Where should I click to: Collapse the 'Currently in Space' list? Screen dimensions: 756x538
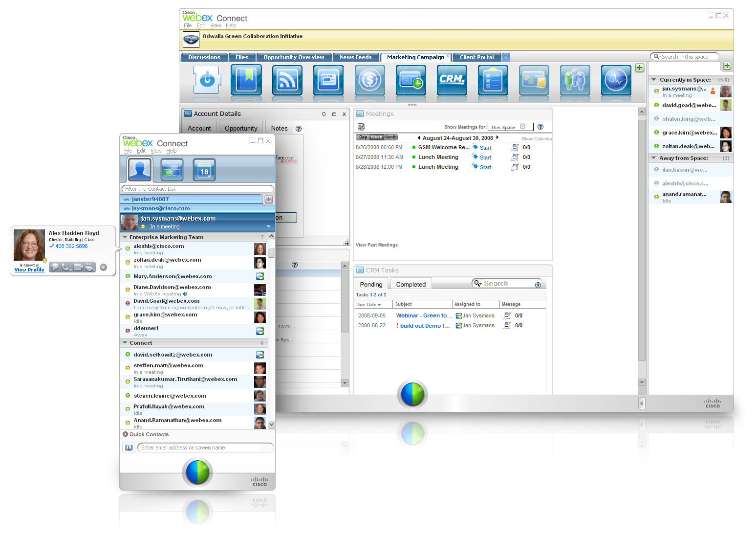[x=654, y=80]
